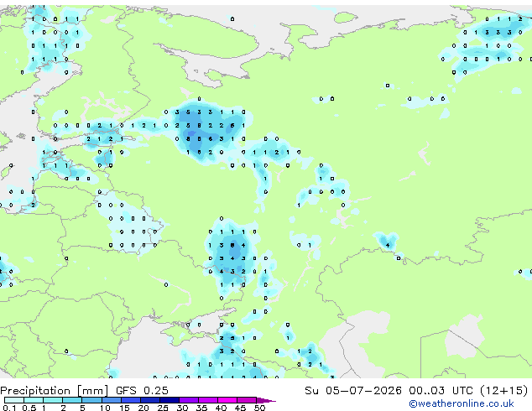Click the legend value label '50'

259,408
